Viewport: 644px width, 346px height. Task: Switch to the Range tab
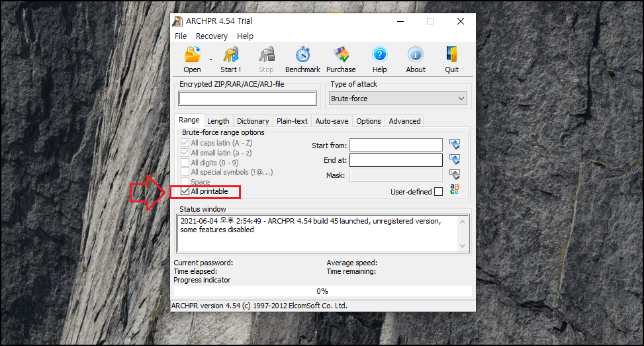[x=189, y=120]
